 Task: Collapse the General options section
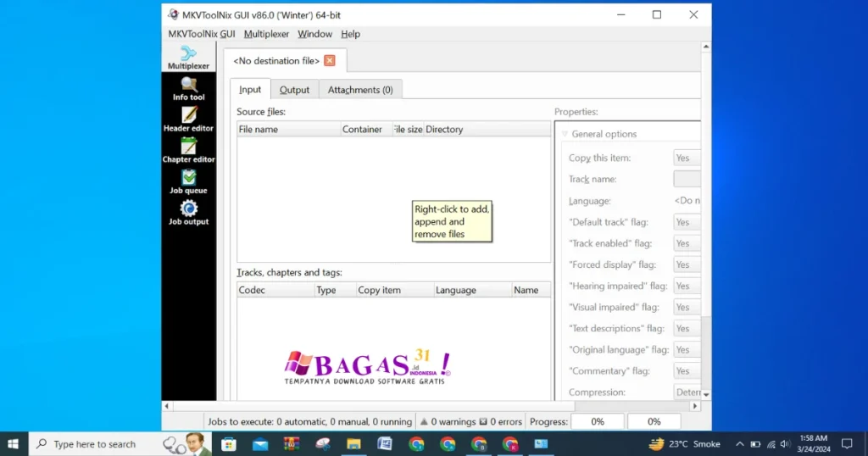click(x=565, y=134)
